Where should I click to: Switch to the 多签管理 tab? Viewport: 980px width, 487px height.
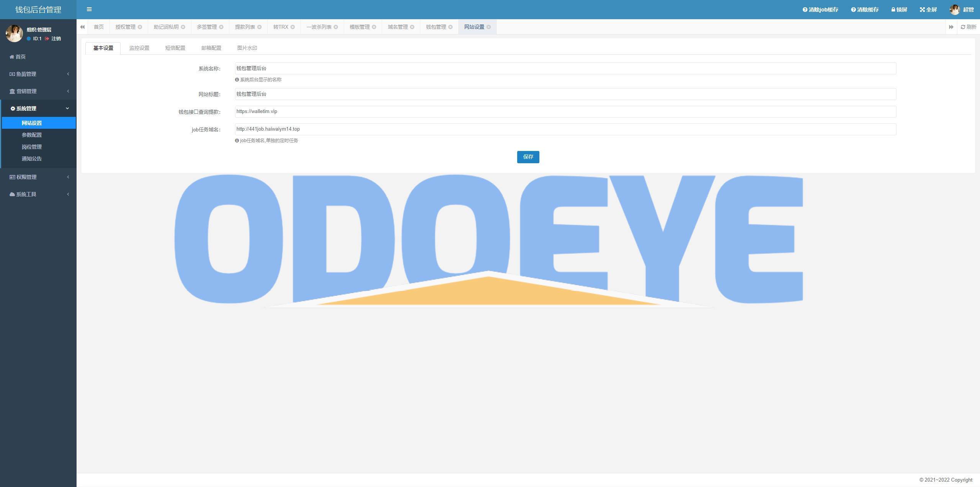(207, 27)
